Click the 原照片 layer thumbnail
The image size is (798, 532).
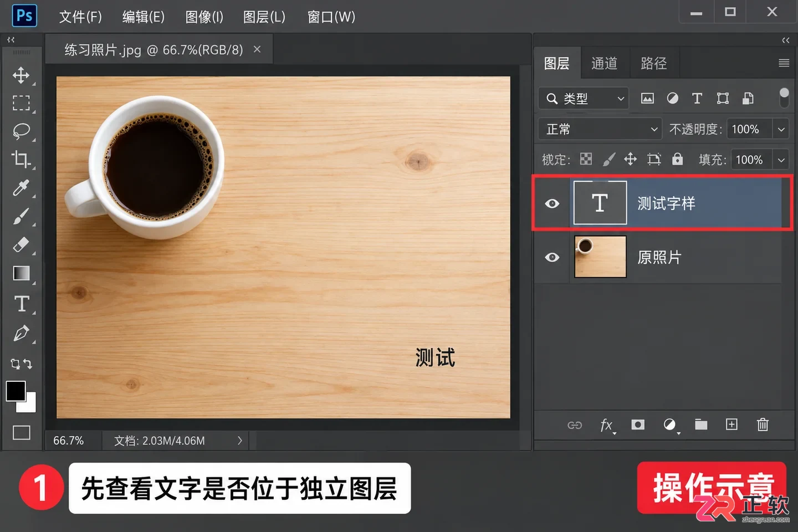(600, 257)
